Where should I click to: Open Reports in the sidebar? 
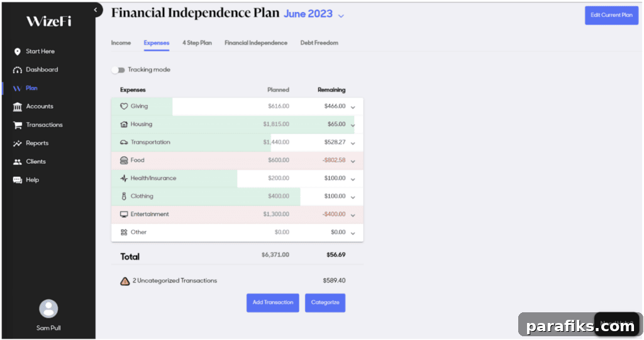tap(37, 144)
